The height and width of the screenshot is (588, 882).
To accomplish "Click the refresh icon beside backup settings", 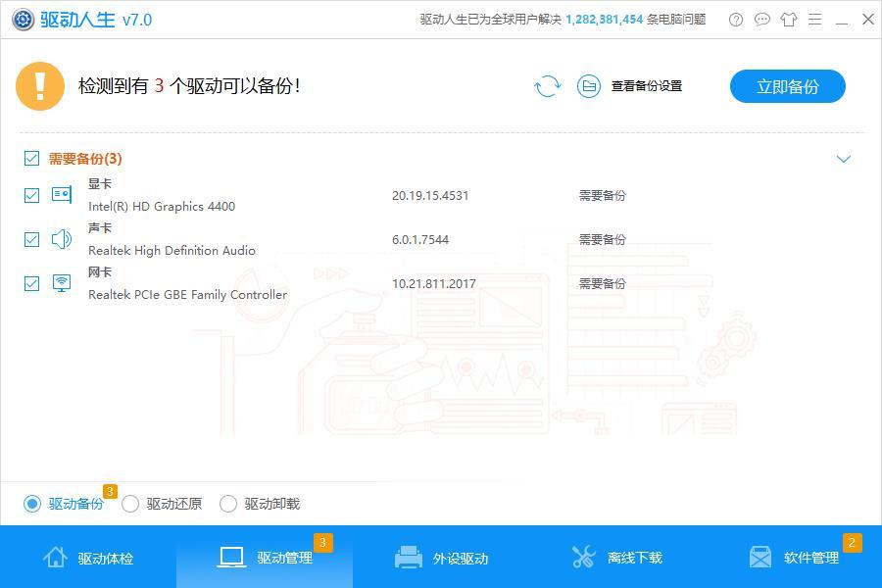I will [547, 86].
